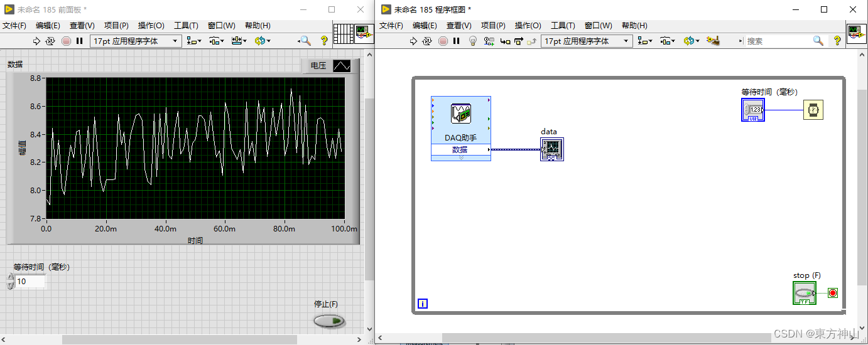Toggle highlight execution light bulb
Image resolution: width=868 pixels, height=345 pixels.
[x=474, y=41]
